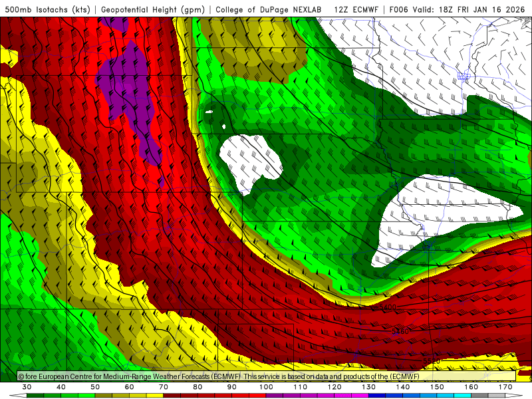This screenshot has width=532, height=399.
Task: Click the legend value 160
Action: pyautogui.click(x=471, y=387)
